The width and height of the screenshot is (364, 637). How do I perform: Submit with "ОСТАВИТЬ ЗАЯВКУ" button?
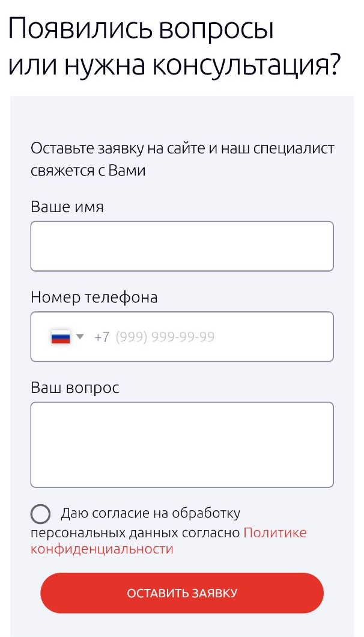pyautogui.click(x=182, y=593)
